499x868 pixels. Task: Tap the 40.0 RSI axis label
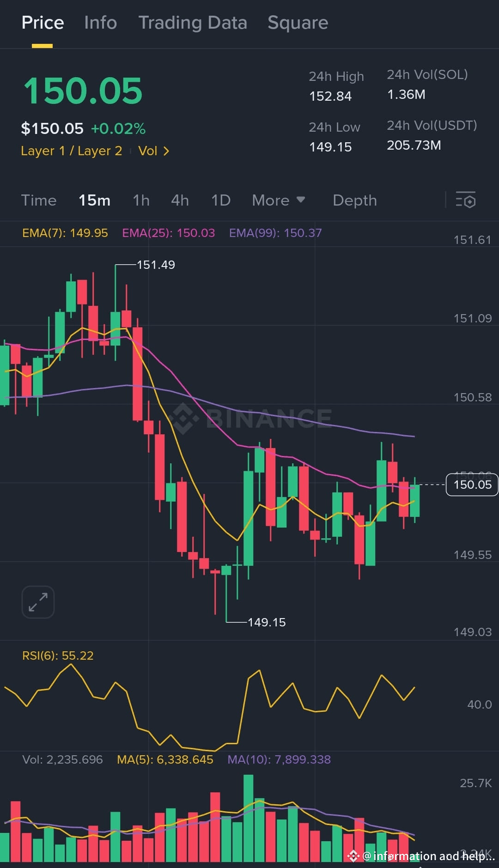[480, 704]
